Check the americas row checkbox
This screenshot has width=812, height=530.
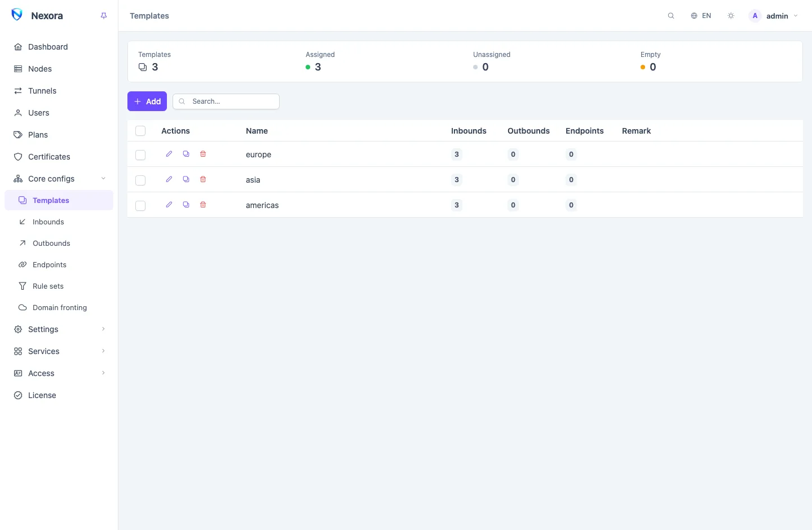point(140,206)
